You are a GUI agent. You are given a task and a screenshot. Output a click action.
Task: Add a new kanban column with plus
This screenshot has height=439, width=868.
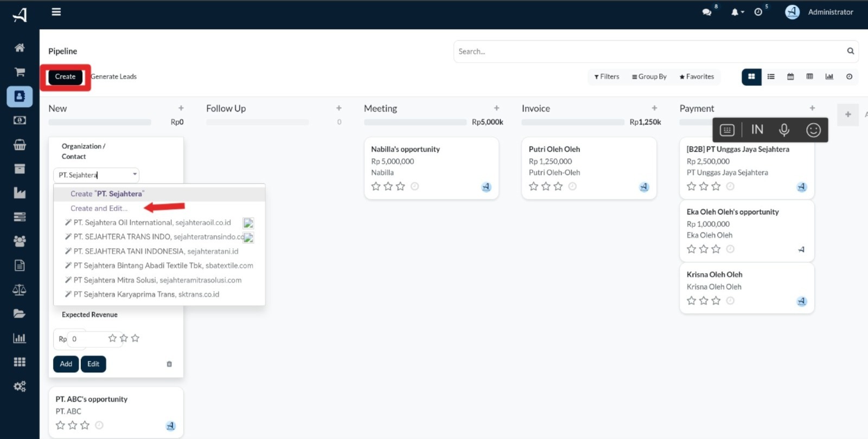848,114
